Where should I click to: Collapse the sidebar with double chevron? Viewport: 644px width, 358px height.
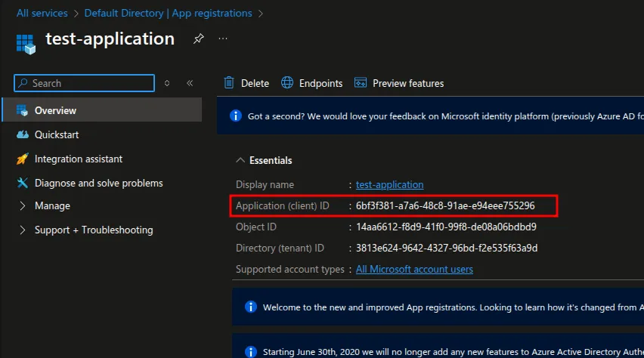click(190, 83)
